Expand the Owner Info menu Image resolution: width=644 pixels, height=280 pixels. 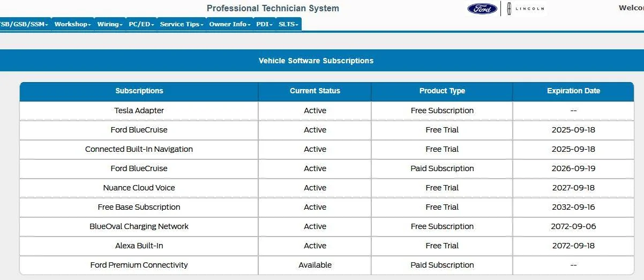(x=230, y=24)
